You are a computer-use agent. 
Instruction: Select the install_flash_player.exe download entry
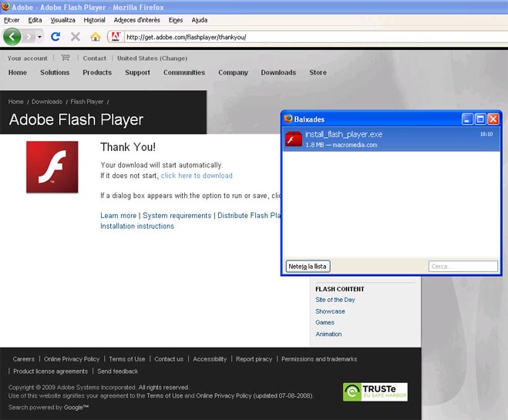click(x=392, y=139)
